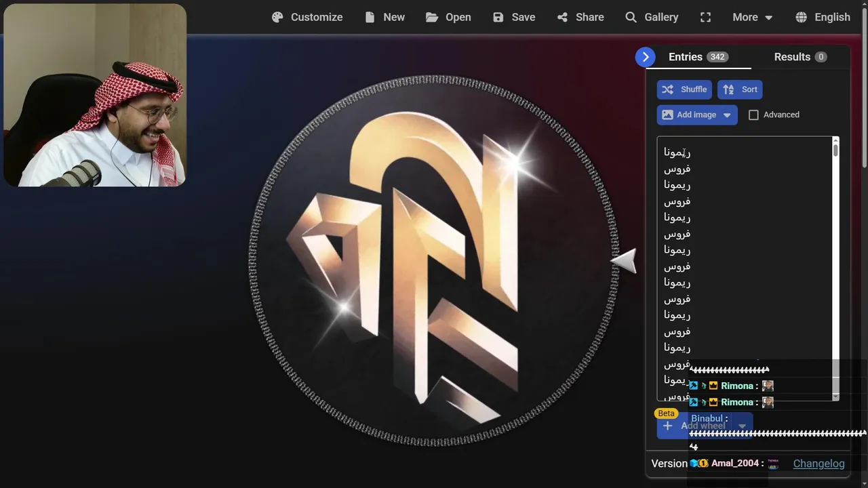This screenshot has height=488, width=868.
Task: Shuffle the entries list
Action: [x=684, y=89]
